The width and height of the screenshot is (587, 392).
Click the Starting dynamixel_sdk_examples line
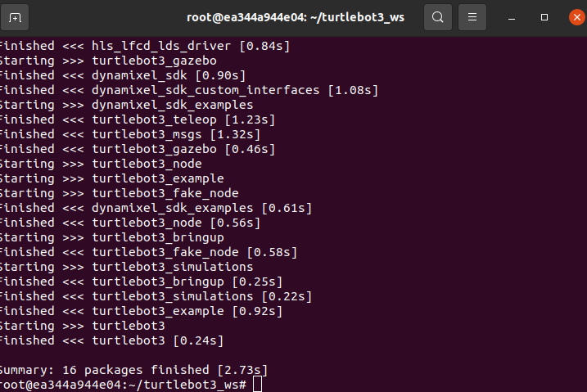[127, 105]
